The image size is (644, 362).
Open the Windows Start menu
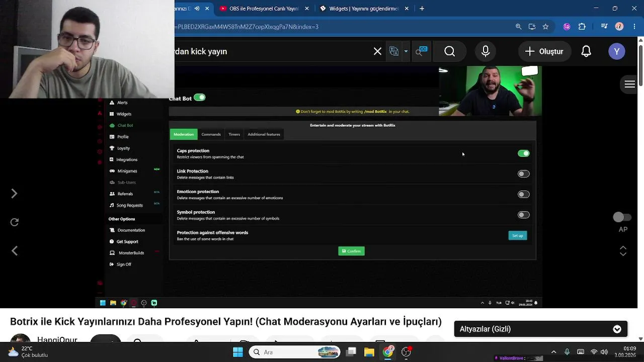238,352
